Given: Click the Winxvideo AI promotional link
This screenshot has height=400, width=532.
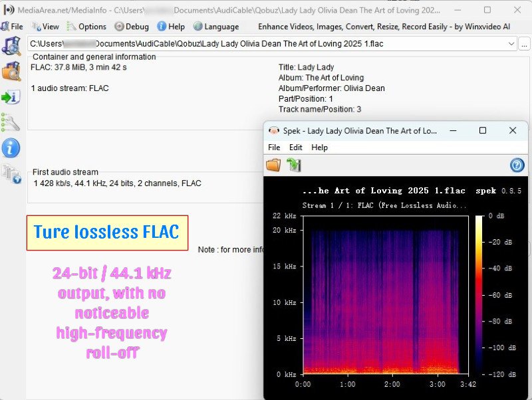Looking at the screenshot, I should coord(384,27).
